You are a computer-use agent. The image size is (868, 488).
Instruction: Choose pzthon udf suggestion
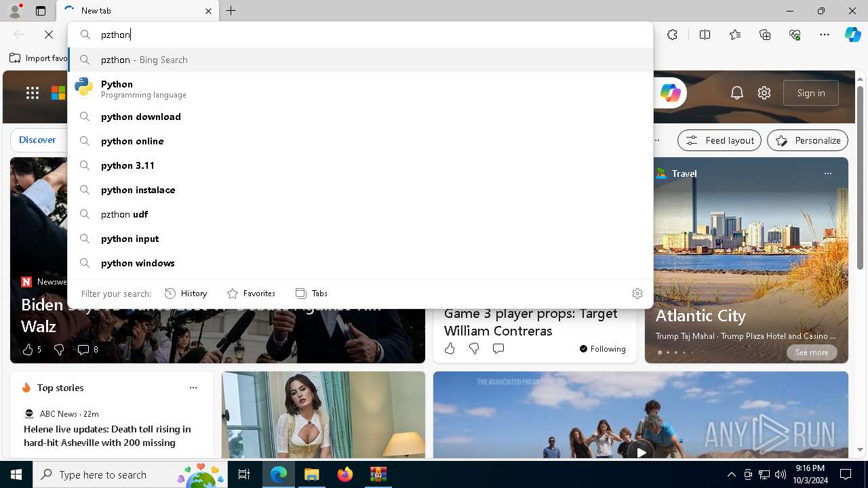point(360,214)
